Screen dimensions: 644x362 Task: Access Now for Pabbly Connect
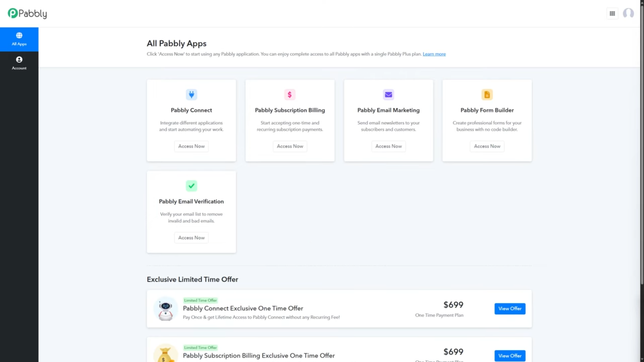point(192,146)
